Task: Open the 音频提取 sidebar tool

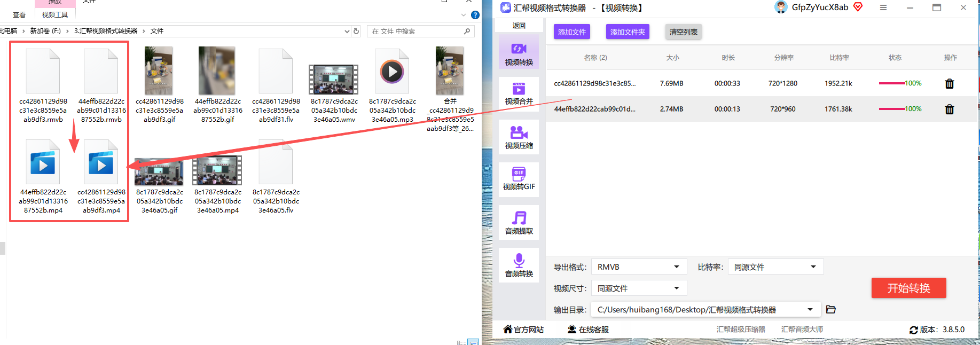Action: coord(519,223)
